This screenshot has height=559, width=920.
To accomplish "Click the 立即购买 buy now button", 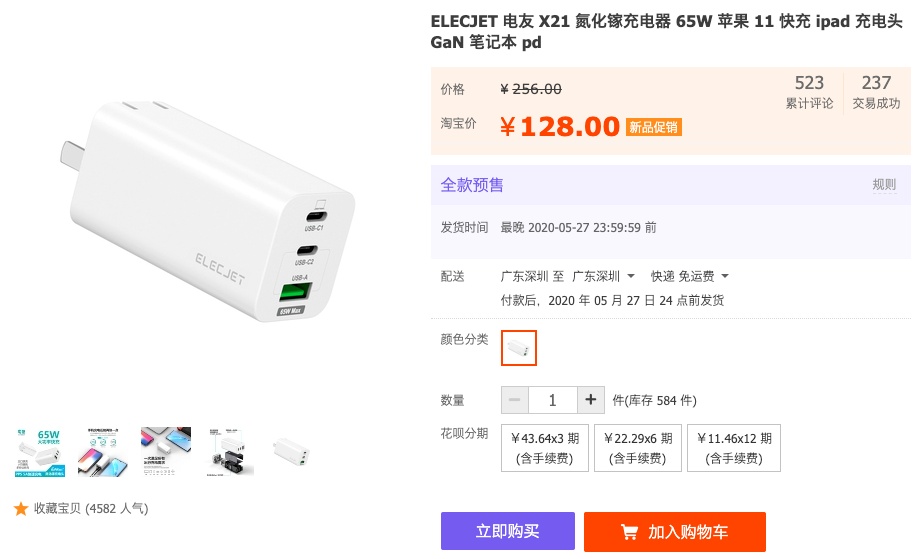I will [508, 531].
